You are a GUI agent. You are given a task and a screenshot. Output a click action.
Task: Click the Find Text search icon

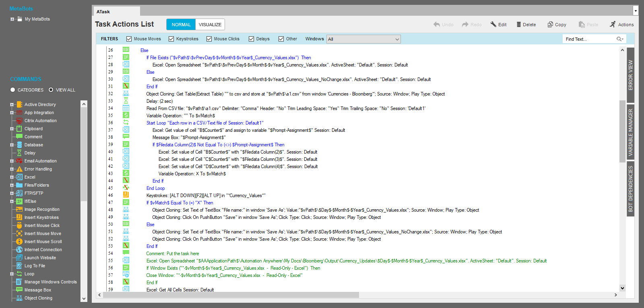pyautogui.click(x=619, y=39)
